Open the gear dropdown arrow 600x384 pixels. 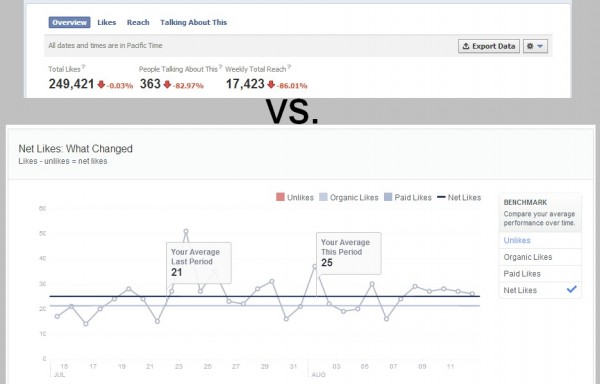click(x=540, y=46)
